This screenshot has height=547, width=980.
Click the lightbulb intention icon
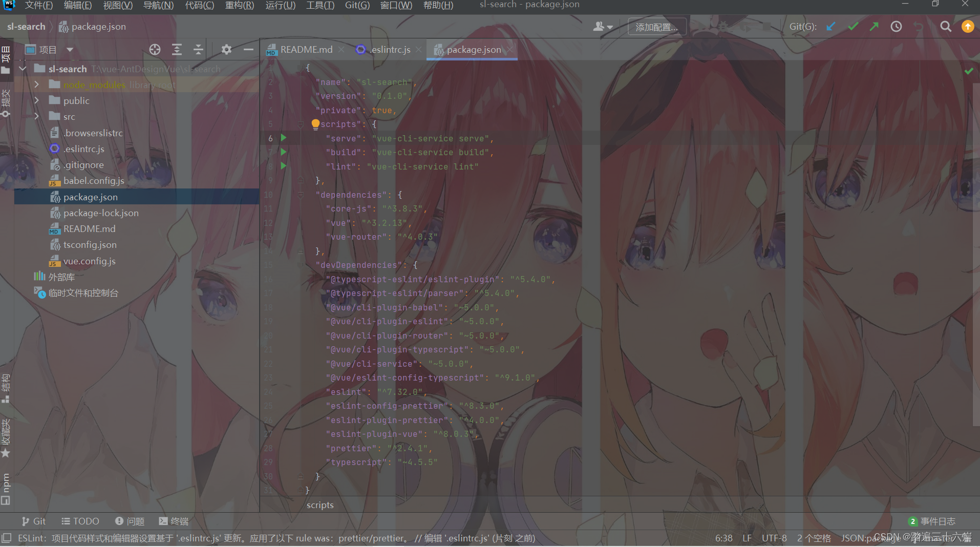(x=315, y=124)
